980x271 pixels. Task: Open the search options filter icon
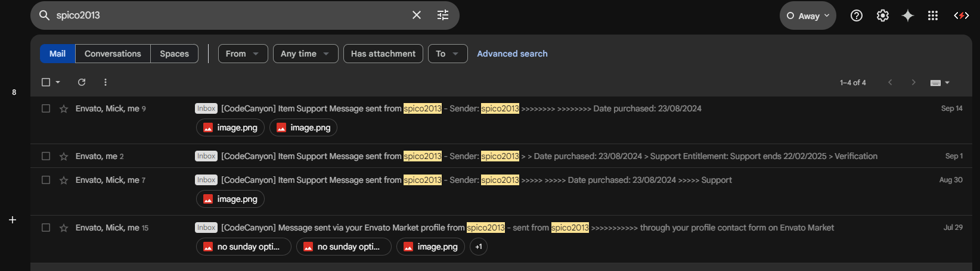443,15
